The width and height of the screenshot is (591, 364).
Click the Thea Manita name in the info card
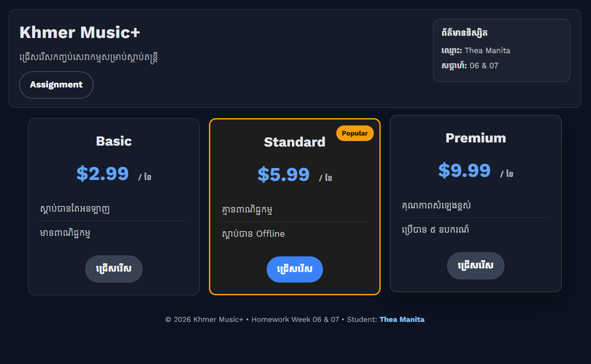click(x=488, y=50)
